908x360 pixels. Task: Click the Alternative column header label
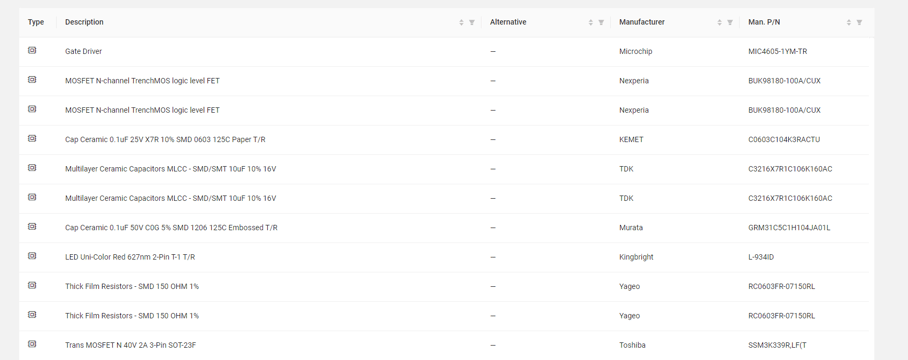tap(508, 22)
